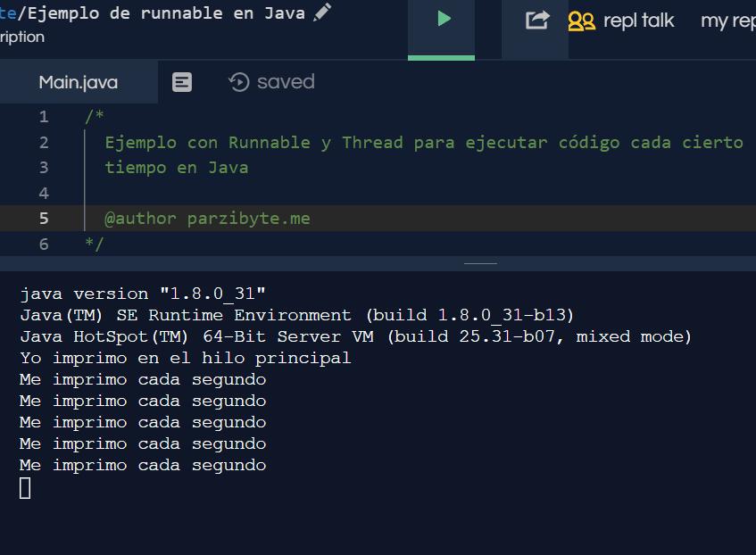Open the share dialog via share icon
Image resolution: width=756 pixels, height=555 pixels.
(x=536, y=18)
